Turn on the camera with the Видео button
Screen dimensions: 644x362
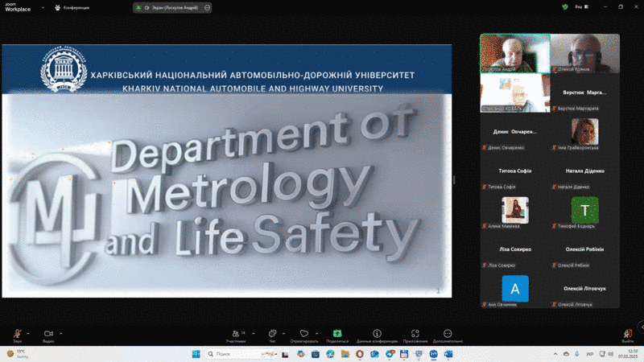point(48,334)
